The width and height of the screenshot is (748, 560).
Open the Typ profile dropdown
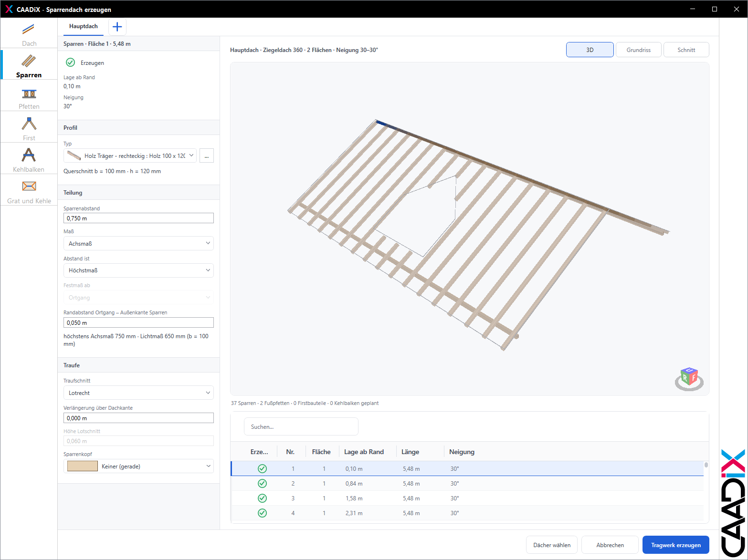(130, 156)
